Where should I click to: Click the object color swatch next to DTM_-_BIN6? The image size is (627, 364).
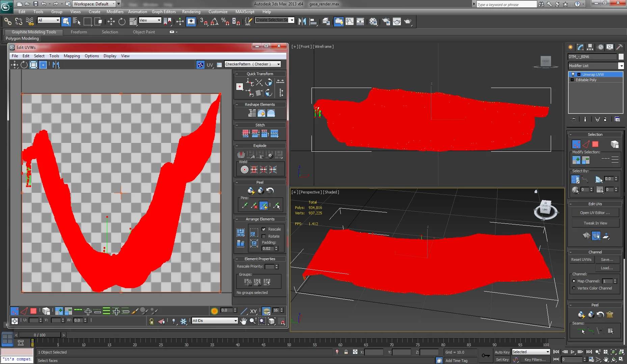tap(621, 57)
